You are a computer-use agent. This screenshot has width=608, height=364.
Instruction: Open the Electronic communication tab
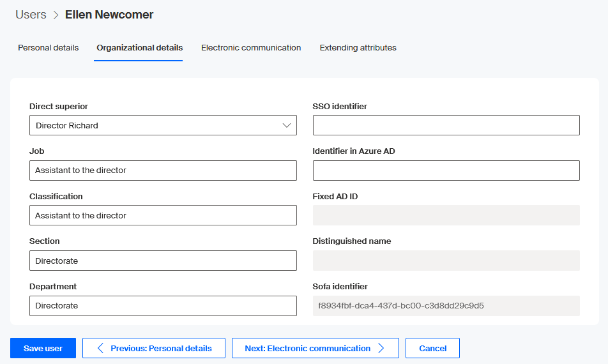251,48
